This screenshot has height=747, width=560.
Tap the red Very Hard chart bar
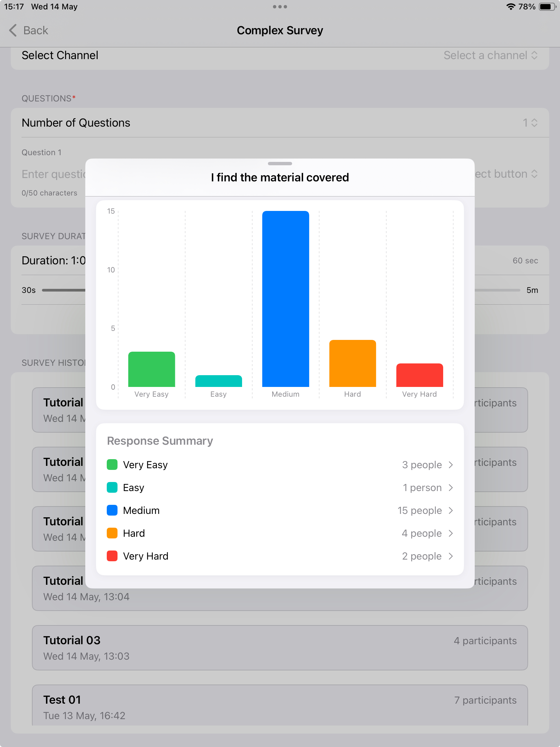click(420, 375)
